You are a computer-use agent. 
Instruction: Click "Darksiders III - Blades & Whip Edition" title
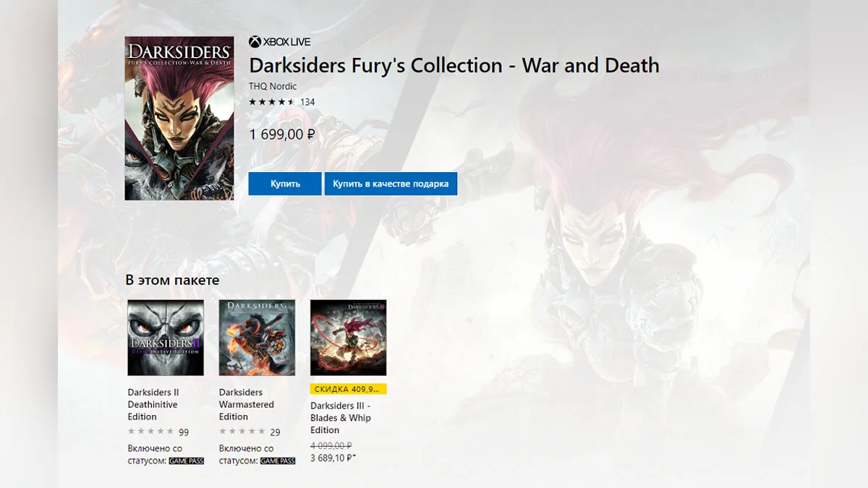341,418
